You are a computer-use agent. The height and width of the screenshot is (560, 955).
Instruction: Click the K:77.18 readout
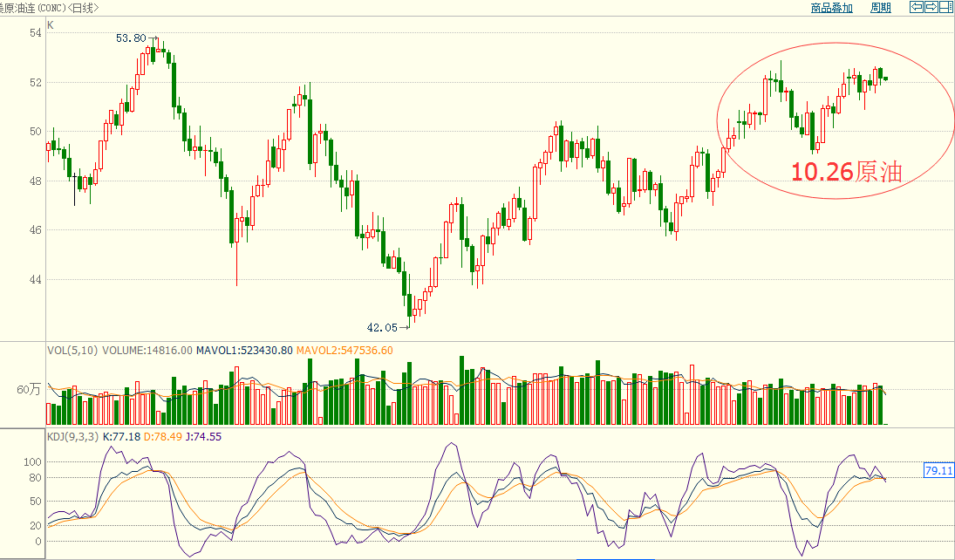coord(122,436)
